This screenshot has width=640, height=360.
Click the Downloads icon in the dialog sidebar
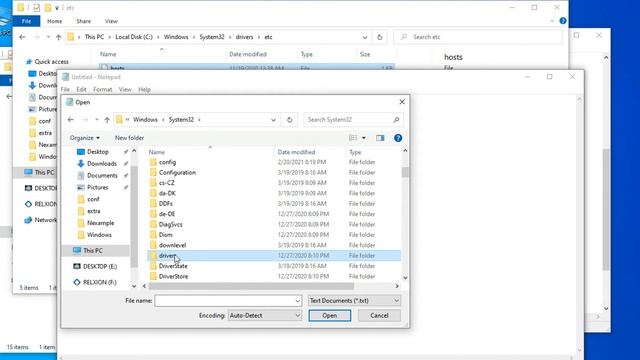coord(81,163)
